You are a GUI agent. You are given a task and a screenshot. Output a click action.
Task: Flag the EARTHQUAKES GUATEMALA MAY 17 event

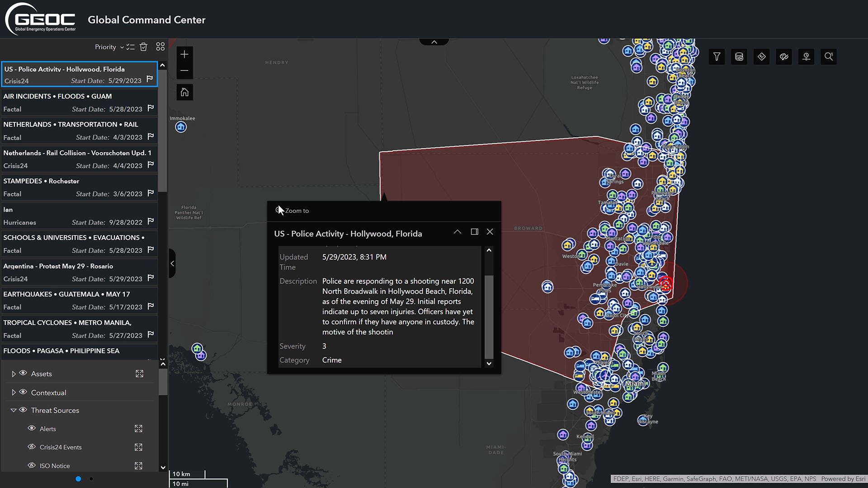150,306
